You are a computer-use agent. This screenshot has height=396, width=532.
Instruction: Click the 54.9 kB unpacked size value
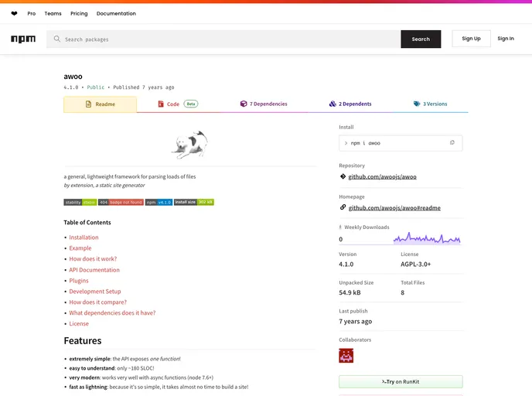pos(350,292)
